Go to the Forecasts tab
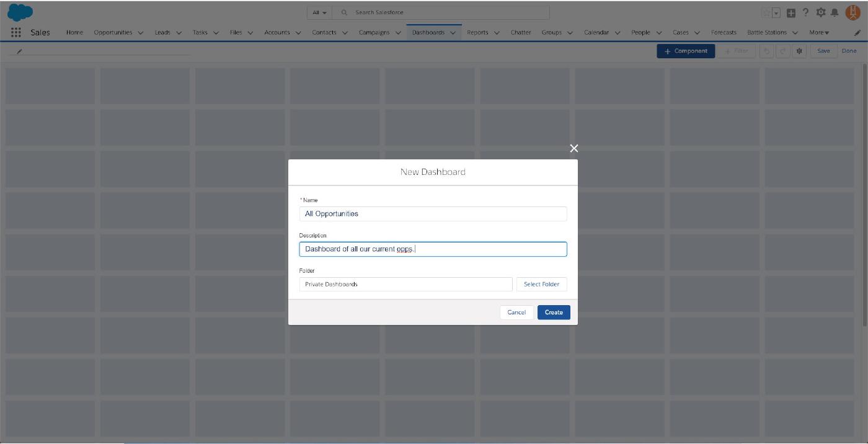Viewport: 868px width, 444px height. (x=724, y=33)
